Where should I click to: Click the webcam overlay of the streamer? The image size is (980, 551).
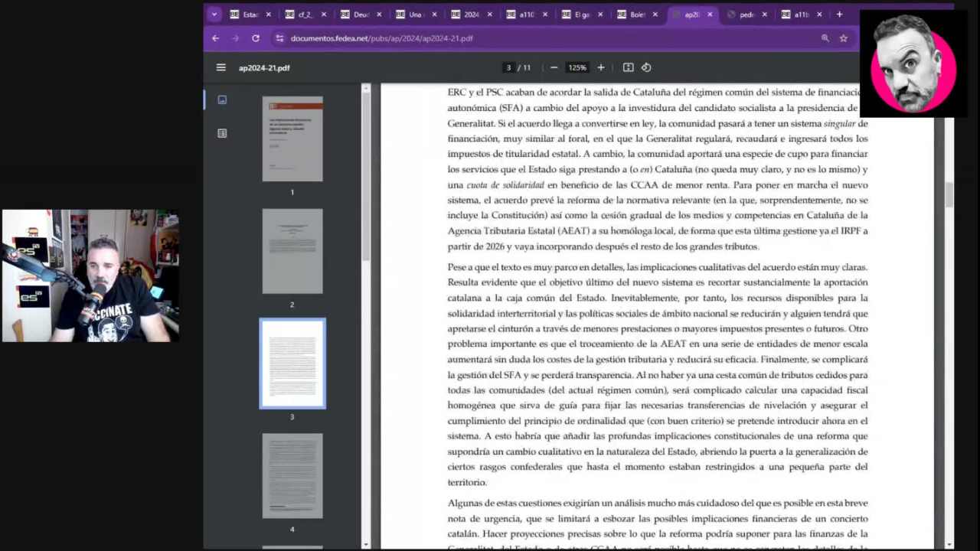(90, 275)
